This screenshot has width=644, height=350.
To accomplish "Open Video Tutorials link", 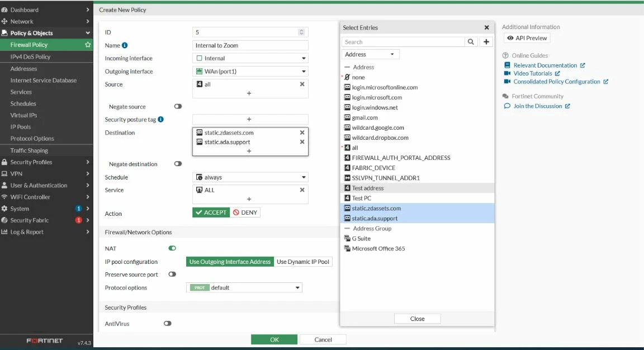I will point(533,74).
